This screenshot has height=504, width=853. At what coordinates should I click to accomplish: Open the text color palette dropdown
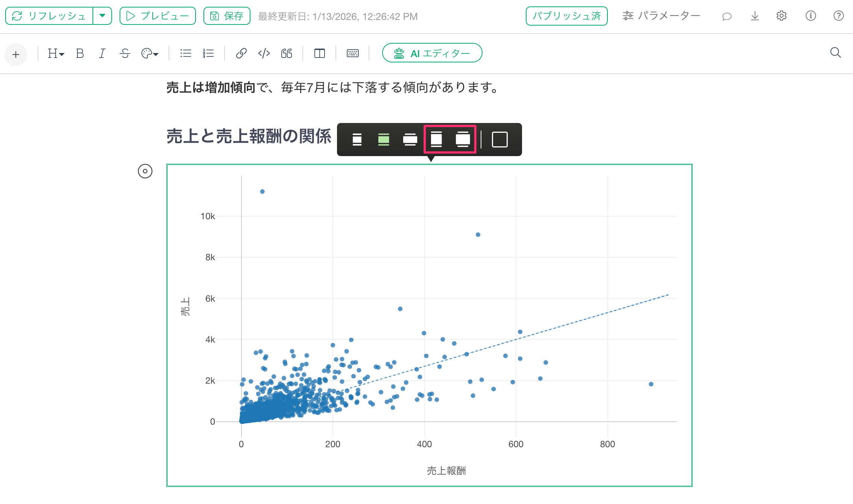point(150,53)
